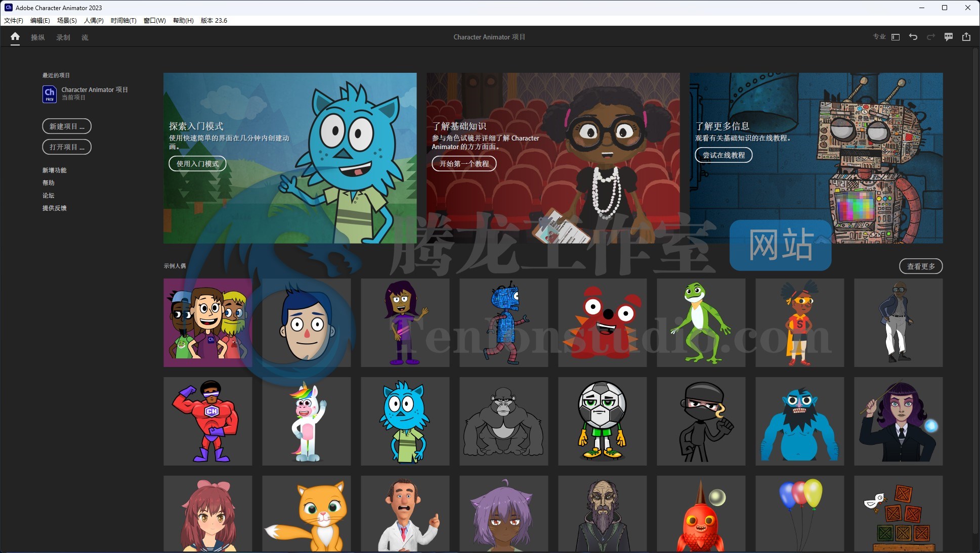Open the 新增功能 link
This screenshot has width=980, height=553.
click(x=54, y=170)
